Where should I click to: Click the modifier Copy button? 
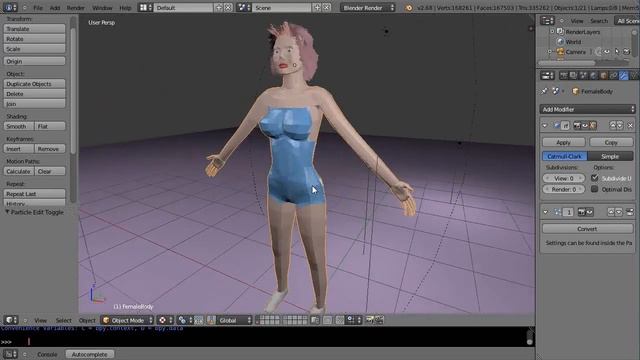611,142
